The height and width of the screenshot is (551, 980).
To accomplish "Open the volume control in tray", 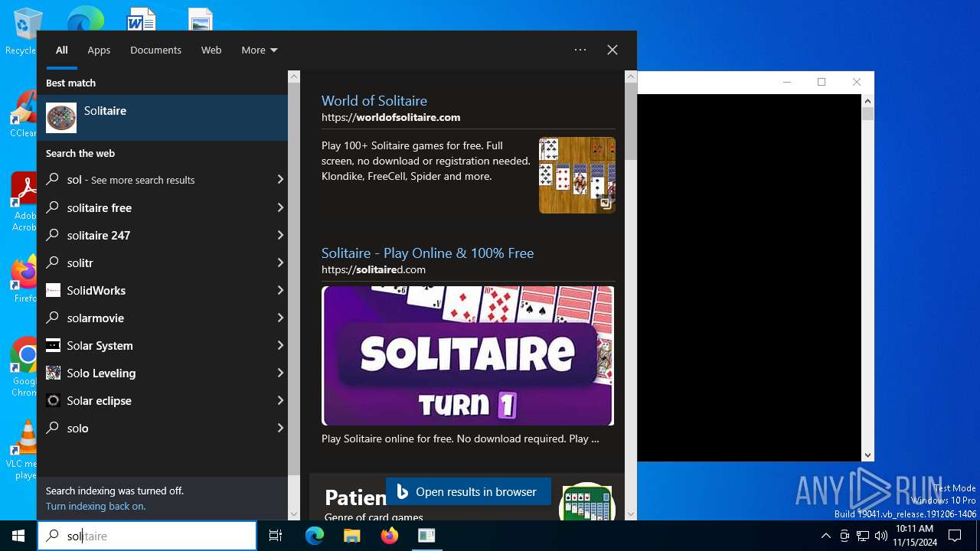I will [x=881, y=536].
